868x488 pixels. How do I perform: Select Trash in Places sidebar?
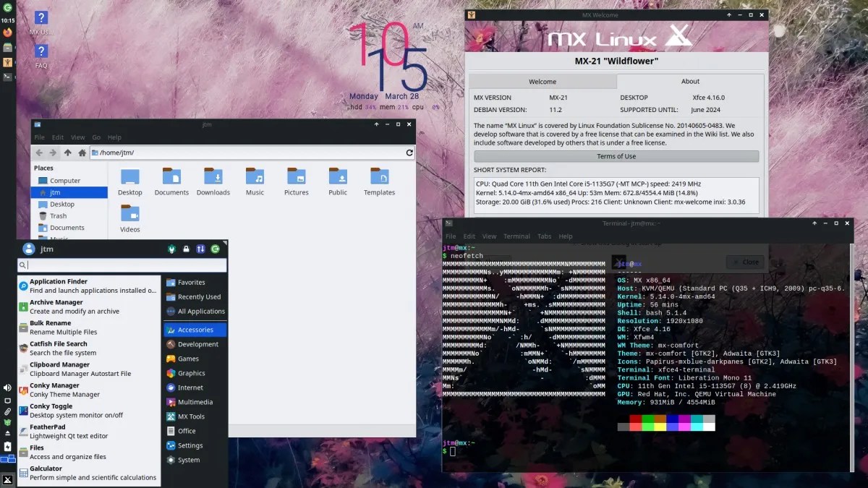point(69,215)
